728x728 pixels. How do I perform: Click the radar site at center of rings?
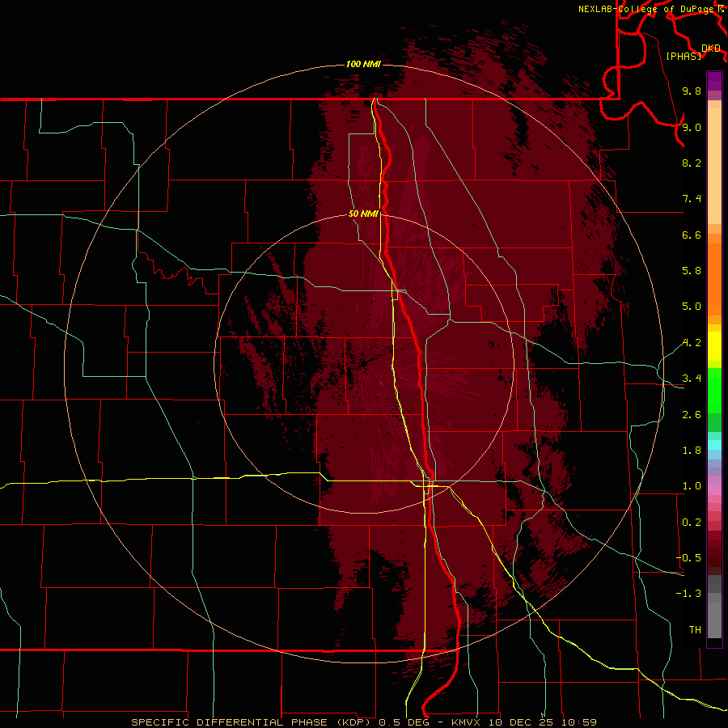tap(365, 363)
